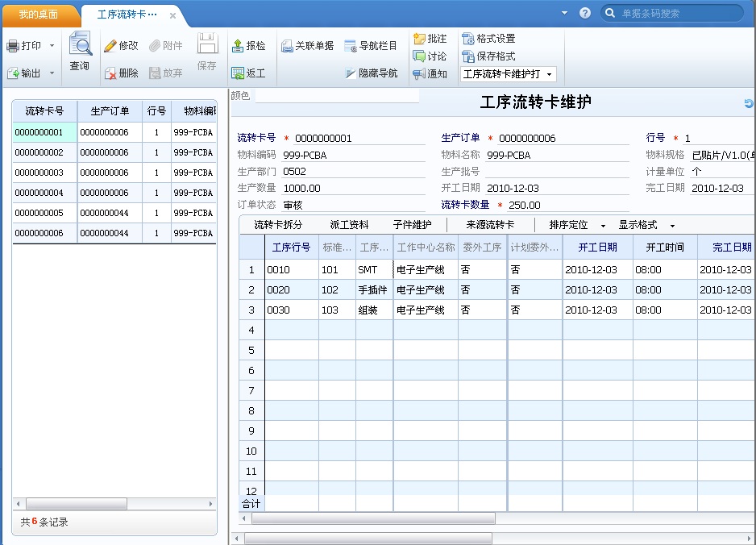
Task: Click the Navigation Column (导航栏目) icon
Action: click(x=351, y=46)
